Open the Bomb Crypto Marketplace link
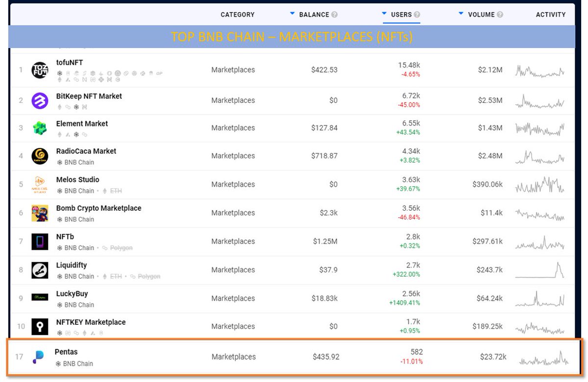This screenshot has height=382, width=588. tap(99, 208)
